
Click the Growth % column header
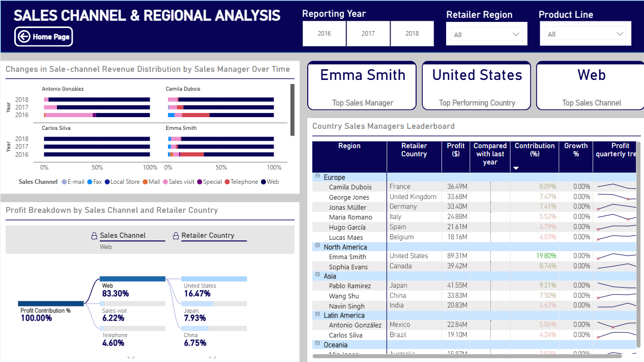coord(575,150)
